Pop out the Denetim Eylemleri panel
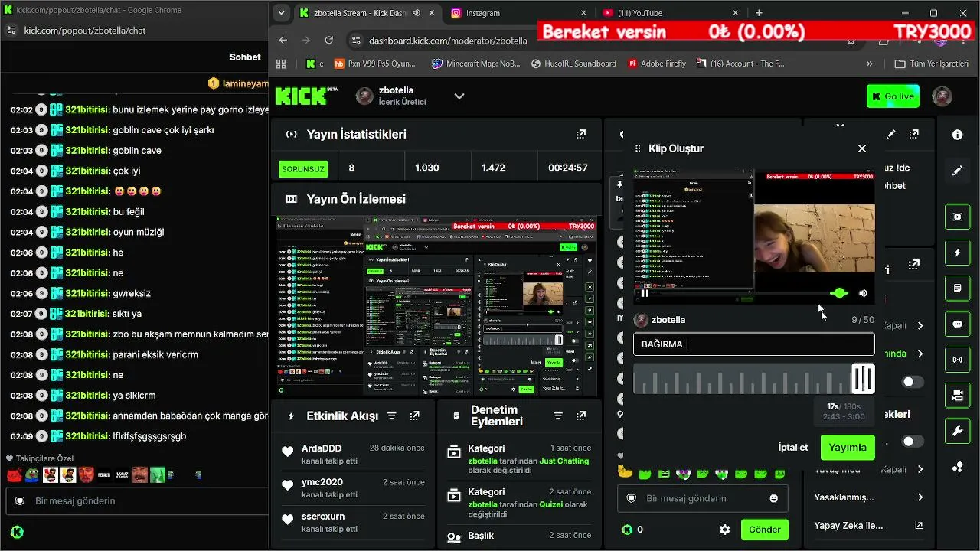980x551 pixels. [581, 416]
